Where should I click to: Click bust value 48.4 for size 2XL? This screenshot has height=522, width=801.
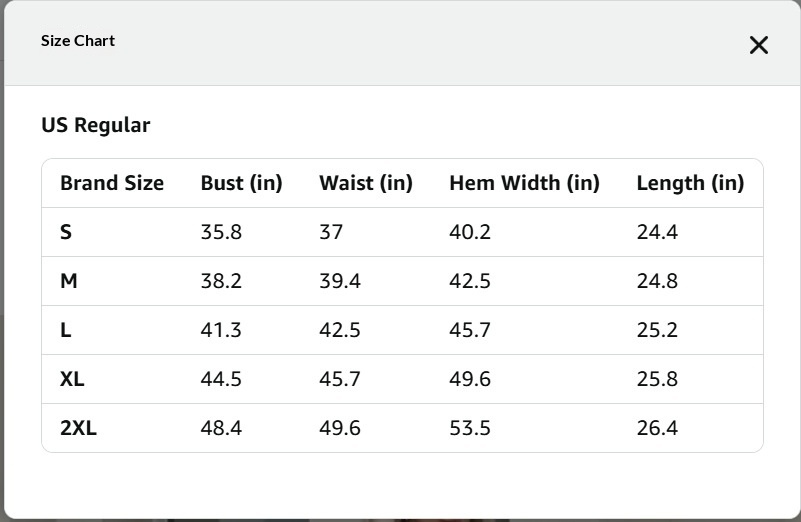pyautogui.click(x=221, y=428)
